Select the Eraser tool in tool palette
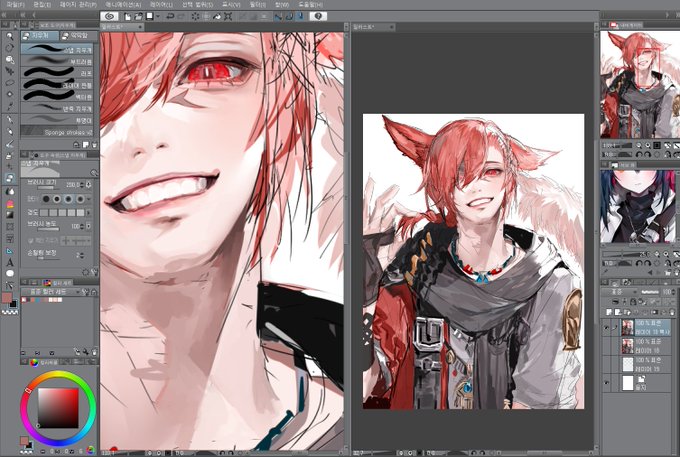Image resolution: width=680 pixels, height=457 pixels. tap(9, 178)
